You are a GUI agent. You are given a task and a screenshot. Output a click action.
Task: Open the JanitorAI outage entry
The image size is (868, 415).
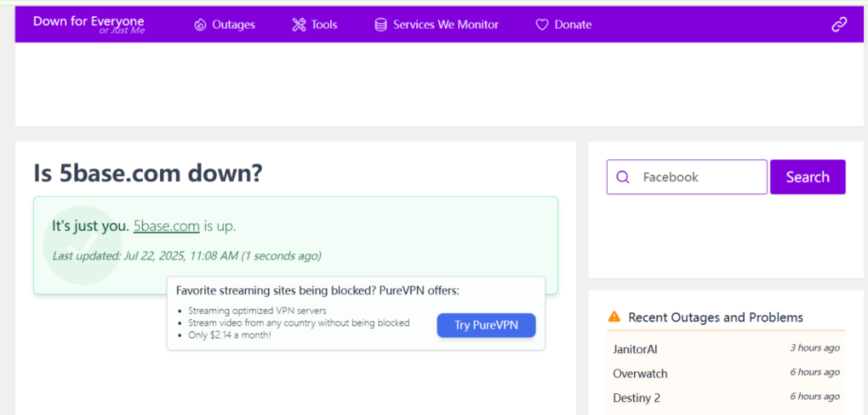[x=635, y=349]
